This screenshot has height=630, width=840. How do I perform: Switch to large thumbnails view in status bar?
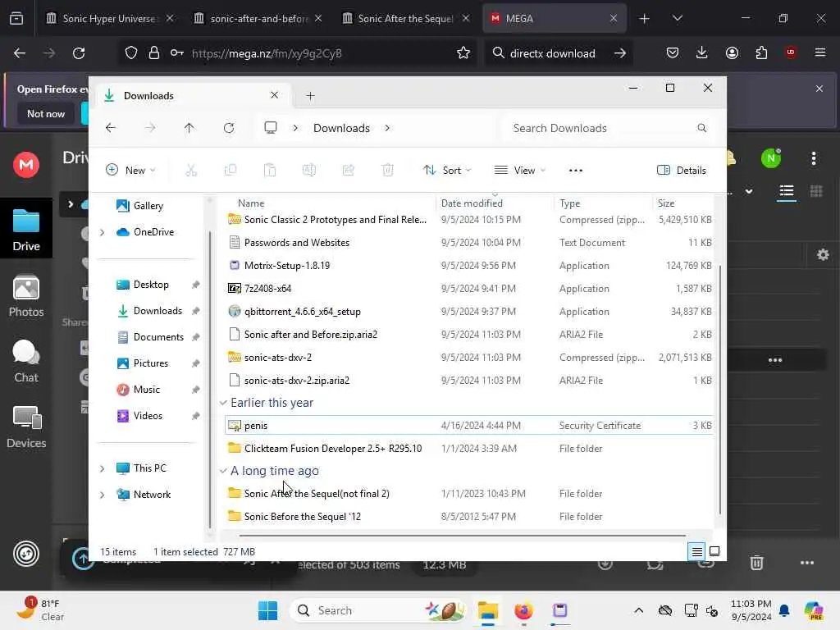click(714, 551)
